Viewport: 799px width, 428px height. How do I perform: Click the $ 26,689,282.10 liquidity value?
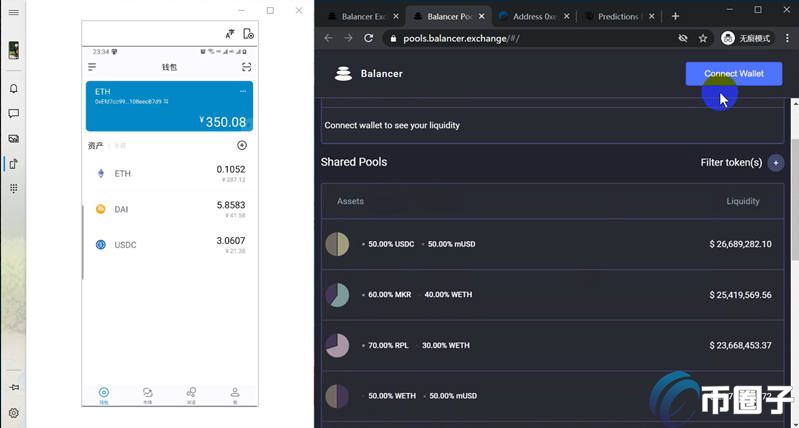pos(740,245)
